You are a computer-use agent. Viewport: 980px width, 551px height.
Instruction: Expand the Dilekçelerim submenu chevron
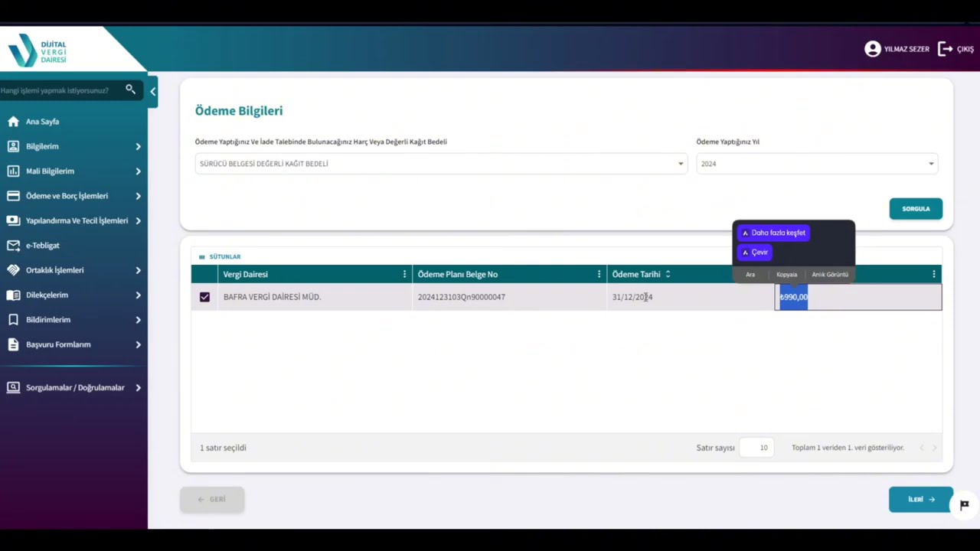point(138,295)
